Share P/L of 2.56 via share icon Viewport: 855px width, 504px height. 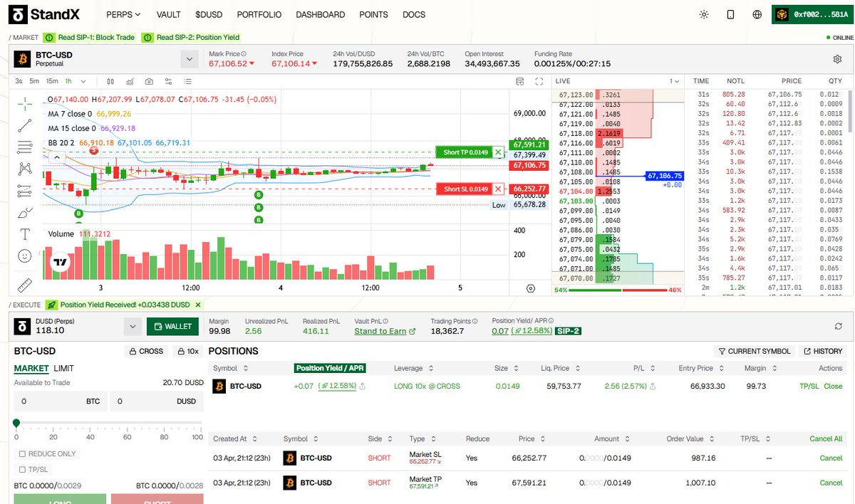652,386
